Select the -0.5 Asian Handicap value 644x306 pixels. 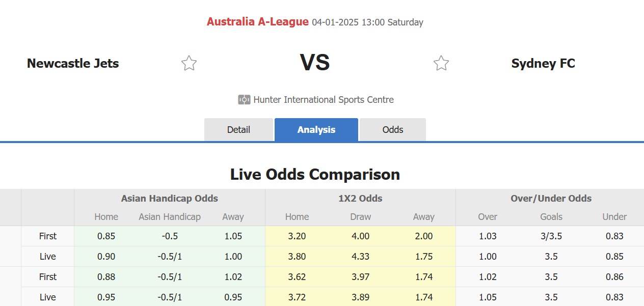[169, 236]
